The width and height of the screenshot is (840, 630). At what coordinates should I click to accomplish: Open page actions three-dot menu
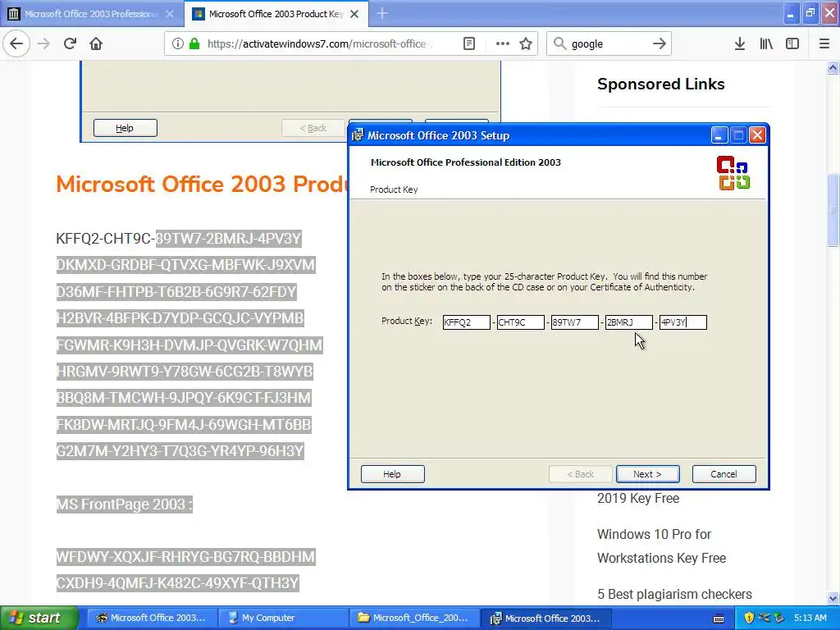pyautogui.click(x=503, y=44)
